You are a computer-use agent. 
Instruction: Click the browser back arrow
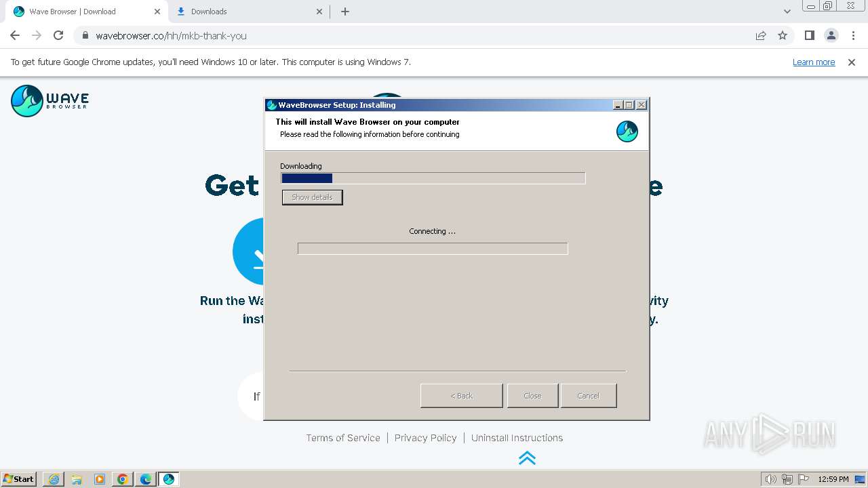pyautogui.click(x=15, y=35)
